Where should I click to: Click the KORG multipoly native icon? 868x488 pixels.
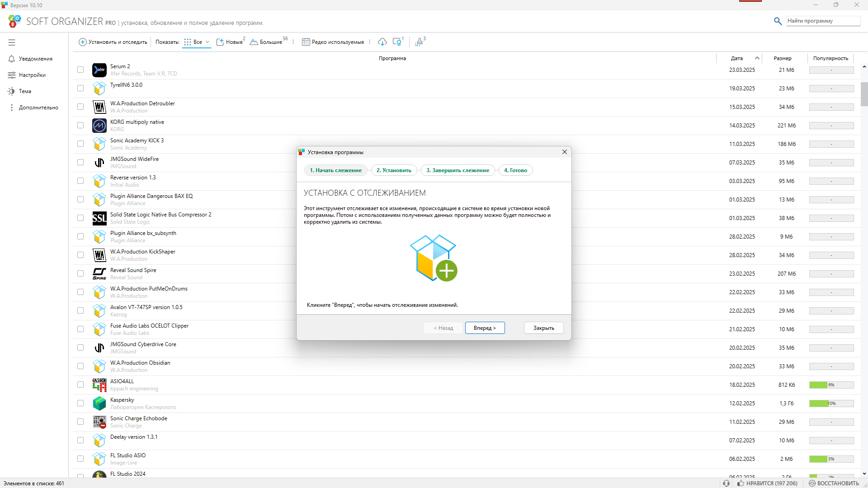pos(99,126)
